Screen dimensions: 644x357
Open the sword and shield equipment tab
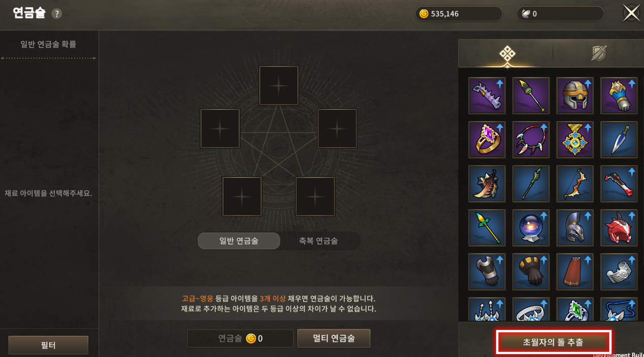pyautogui.click(x=599, y=54)
